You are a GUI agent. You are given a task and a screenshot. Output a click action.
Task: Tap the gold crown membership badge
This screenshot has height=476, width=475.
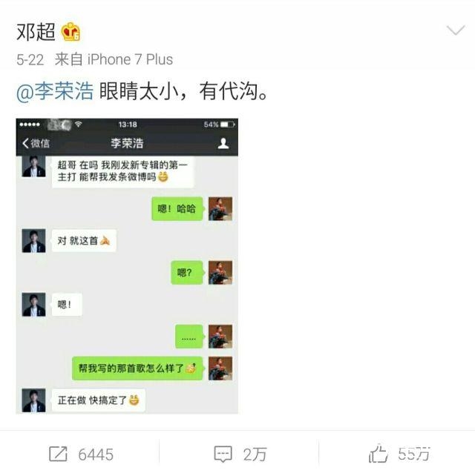point(71,32)
